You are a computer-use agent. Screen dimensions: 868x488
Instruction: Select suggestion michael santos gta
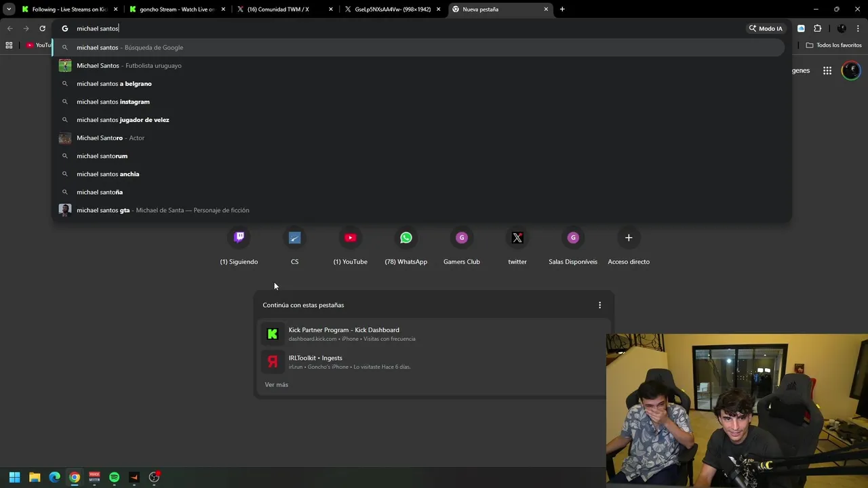pos(419,210)
